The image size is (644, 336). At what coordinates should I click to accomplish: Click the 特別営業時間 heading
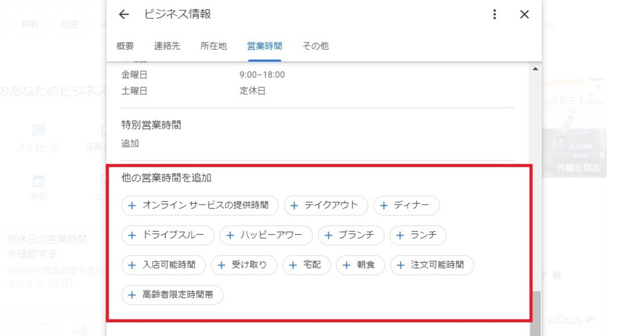pos(151,125)
